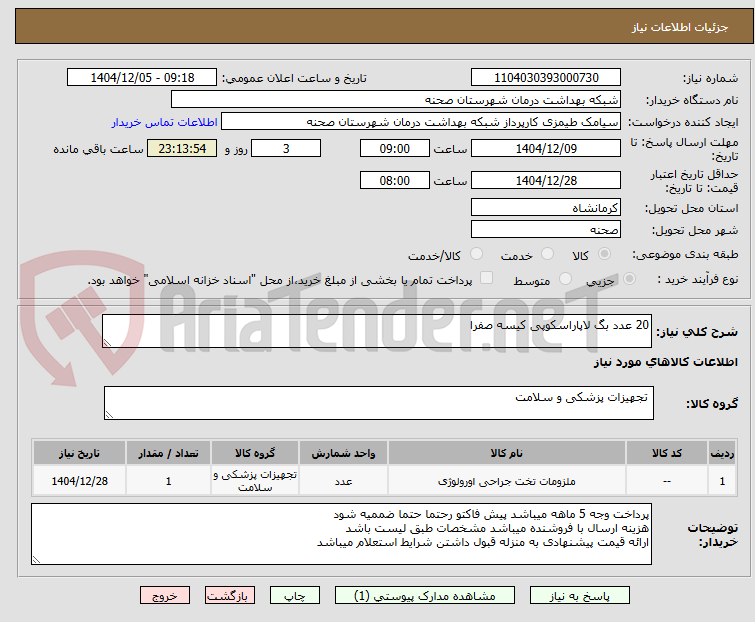Viewport: 755px width, 622px height.
Task: Click the remaining days field showing 3
Action: 286,148
